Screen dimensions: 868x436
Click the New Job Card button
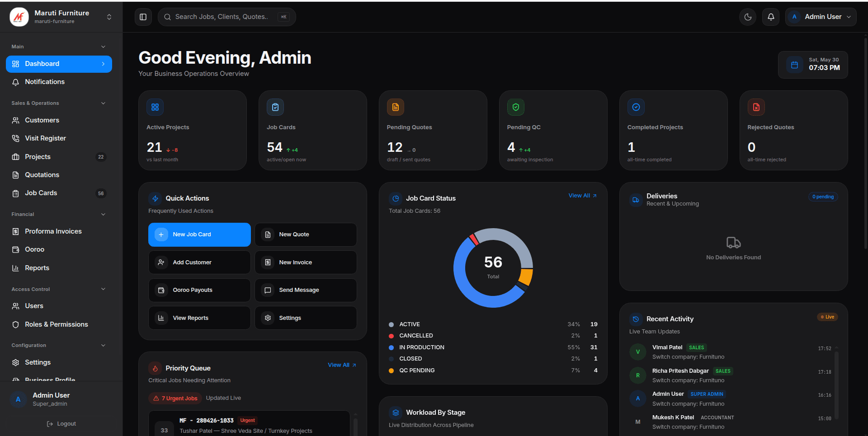click(x=199, y=234)
